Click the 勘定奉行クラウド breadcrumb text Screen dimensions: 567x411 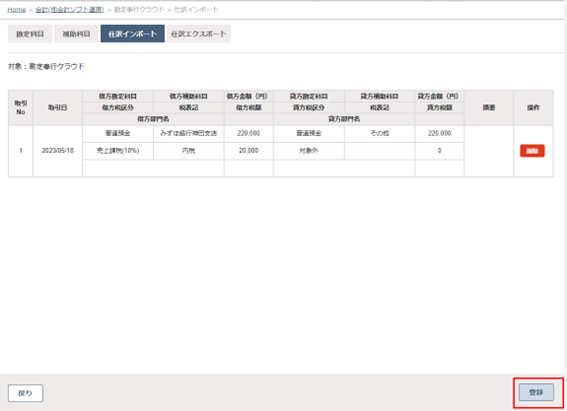pos(139,10)
